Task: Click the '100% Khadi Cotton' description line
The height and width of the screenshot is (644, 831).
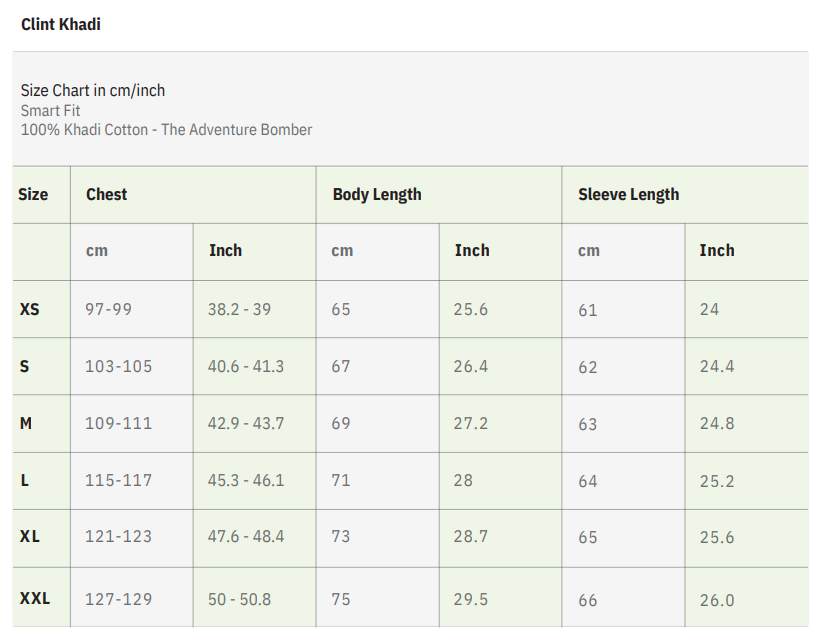Action: click(x=166, y=129)
